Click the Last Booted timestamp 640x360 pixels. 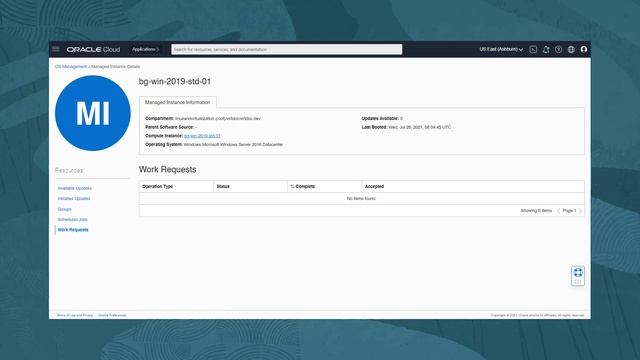420,127
